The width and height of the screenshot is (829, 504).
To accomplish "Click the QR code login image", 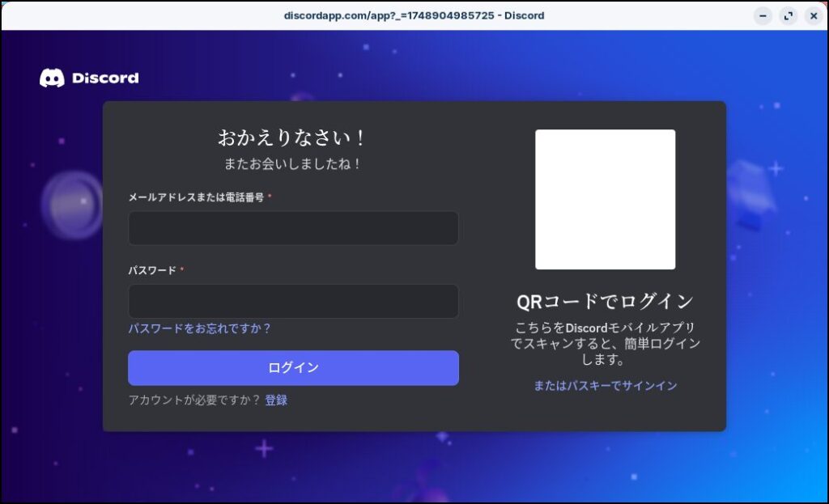I will point(605,199).
